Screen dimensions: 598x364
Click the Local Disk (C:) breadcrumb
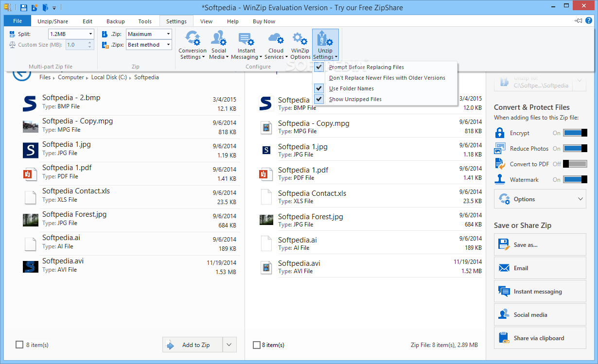pos(109,77)
